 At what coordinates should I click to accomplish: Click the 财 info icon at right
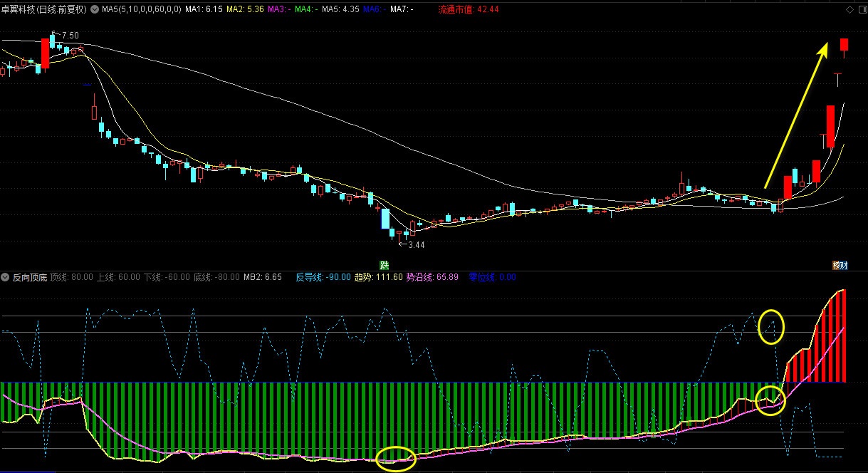(840, 265)
